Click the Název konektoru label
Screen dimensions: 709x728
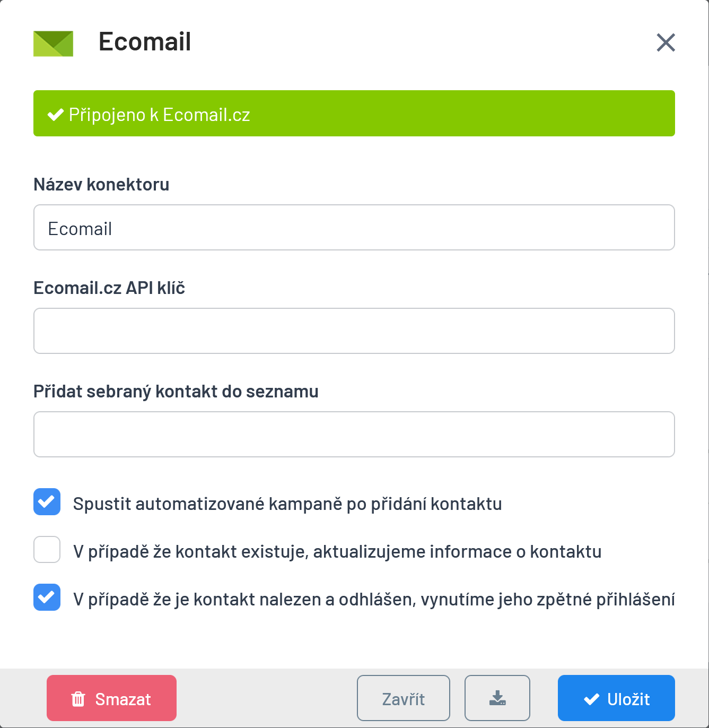click(101, 184)
